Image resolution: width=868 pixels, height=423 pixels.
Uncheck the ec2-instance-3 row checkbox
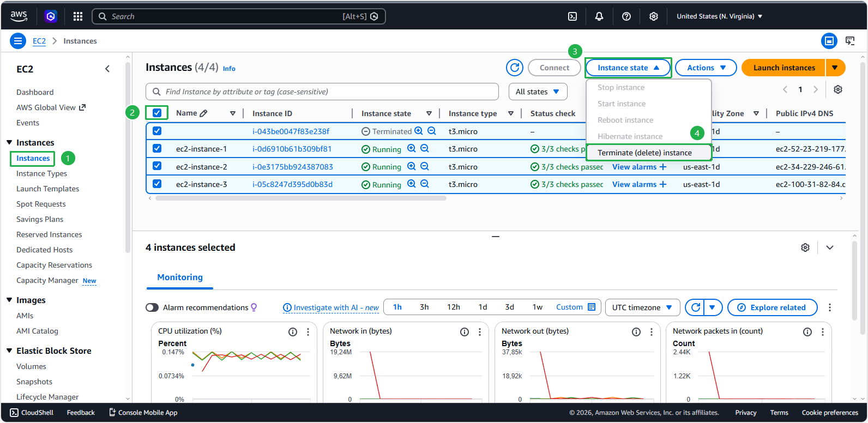click(x=157, y=184)
